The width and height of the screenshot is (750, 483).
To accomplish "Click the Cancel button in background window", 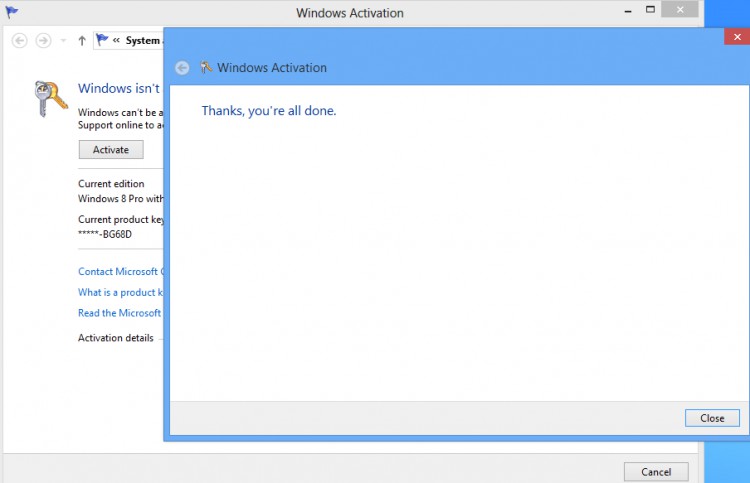I will tap(656, 472).
